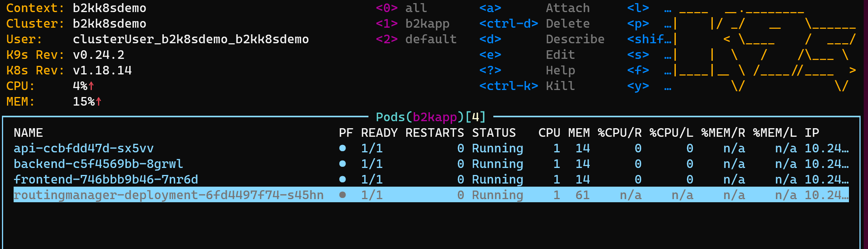Switch to the b2kapp namespace shortcut

[427, 24]
